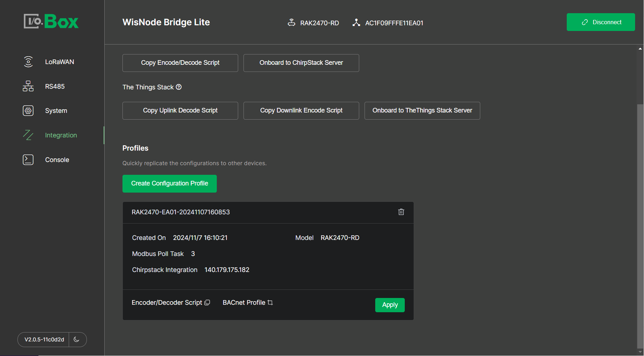This screenshot has width=644, height=356.
Task: Toggle dark mode moon icon
Action: (77, 339)
